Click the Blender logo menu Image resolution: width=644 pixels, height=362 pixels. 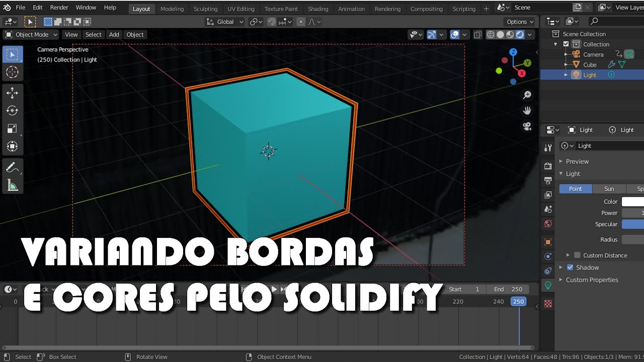pos(7,8)
